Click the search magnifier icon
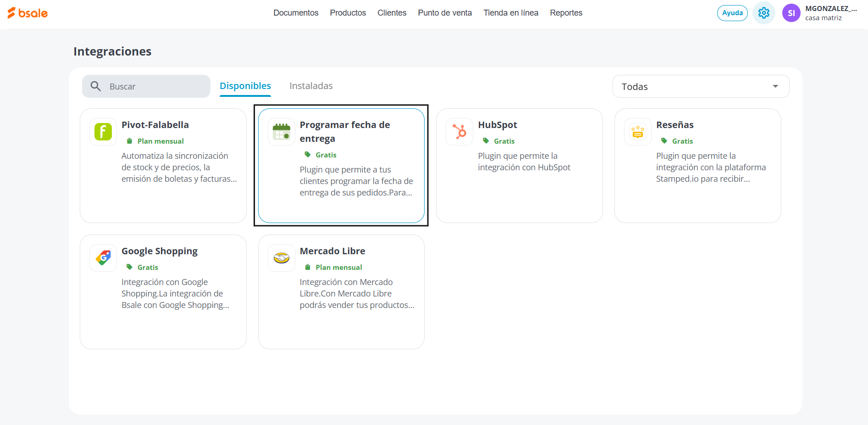868x425 pixels. tap(95, 86)
